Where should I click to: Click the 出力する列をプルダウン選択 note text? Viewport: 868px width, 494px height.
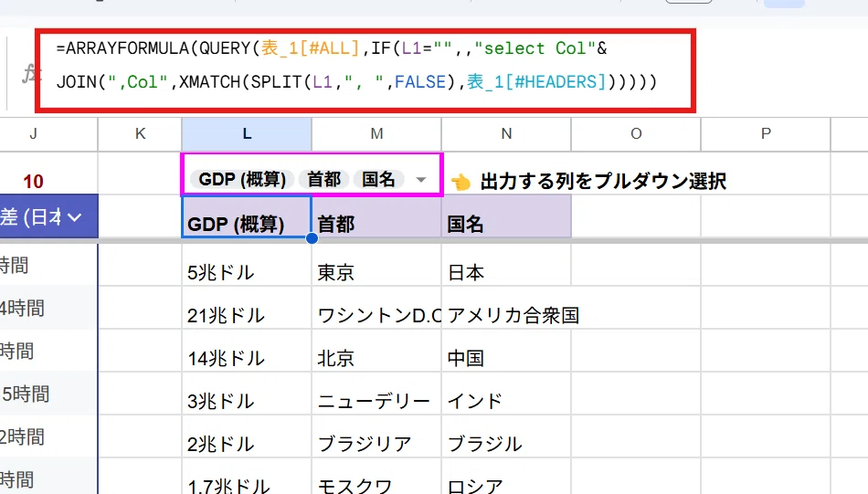(x=603, y=181)
